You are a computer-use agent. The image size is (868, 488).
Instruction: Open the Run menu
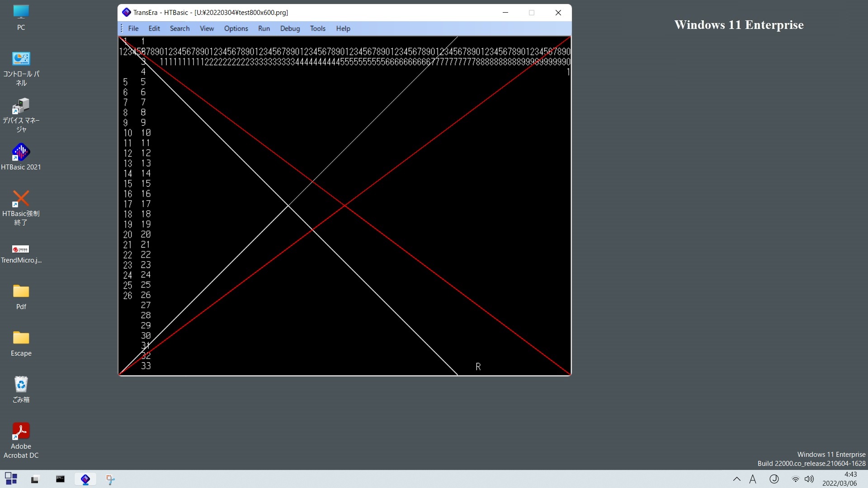pos(264,28)
